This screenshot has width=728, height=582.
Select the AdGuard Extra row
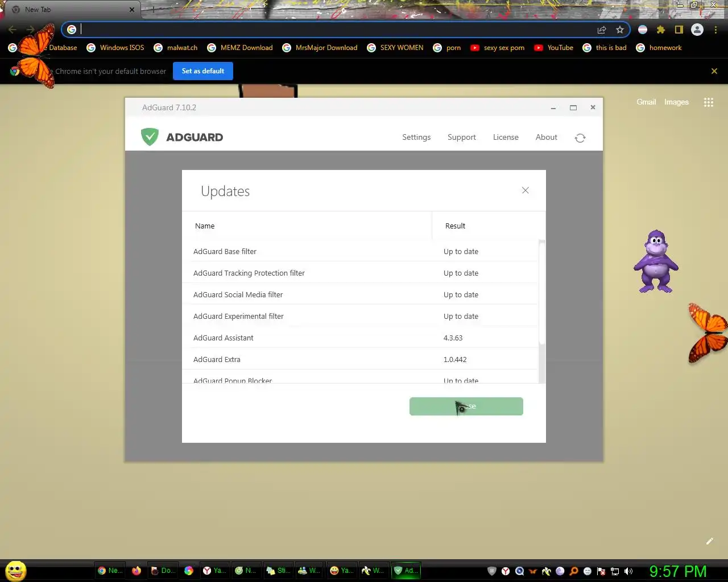pyautogui.click(x=360, y=359)
